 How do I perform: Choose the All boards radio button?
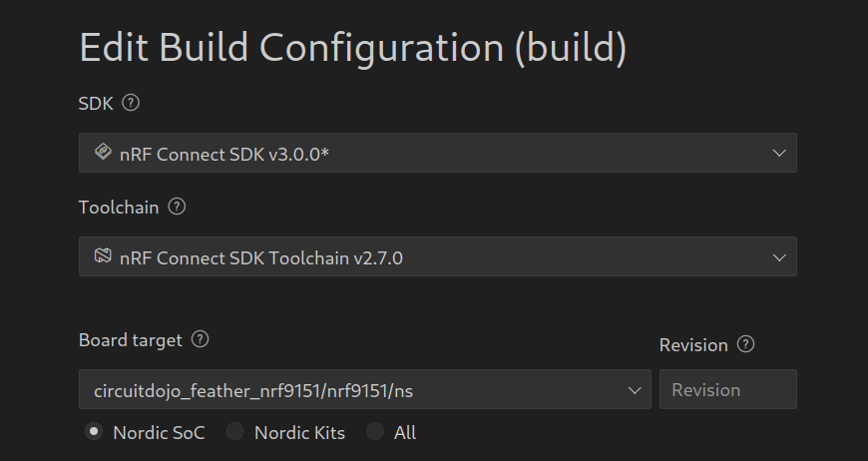(375, 431)
